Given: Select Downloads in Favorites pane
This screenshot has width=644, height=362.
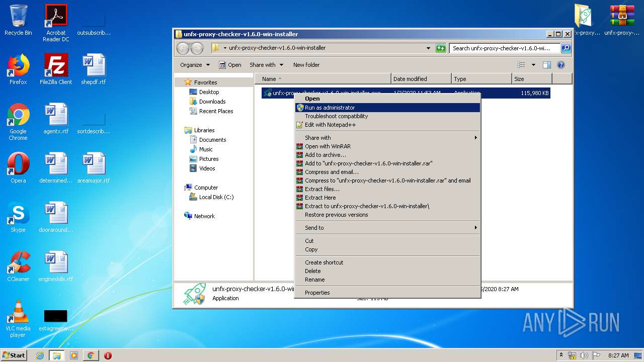Looking at the screenshot, I should tap(212, 102).
